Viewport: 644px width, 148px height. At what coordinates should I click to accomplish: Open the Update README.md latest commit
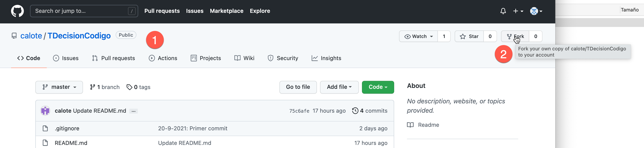(x=100, y=111)
